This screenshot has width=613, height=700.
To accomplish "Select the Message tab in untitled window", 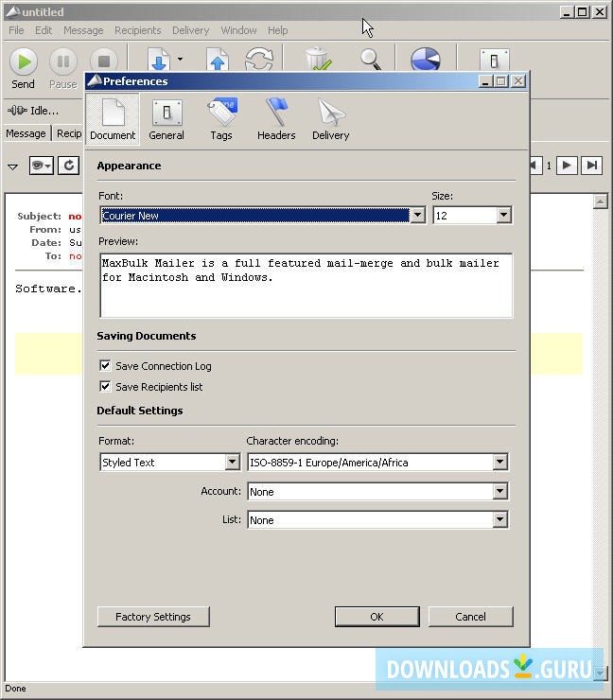I will point(26,133).
